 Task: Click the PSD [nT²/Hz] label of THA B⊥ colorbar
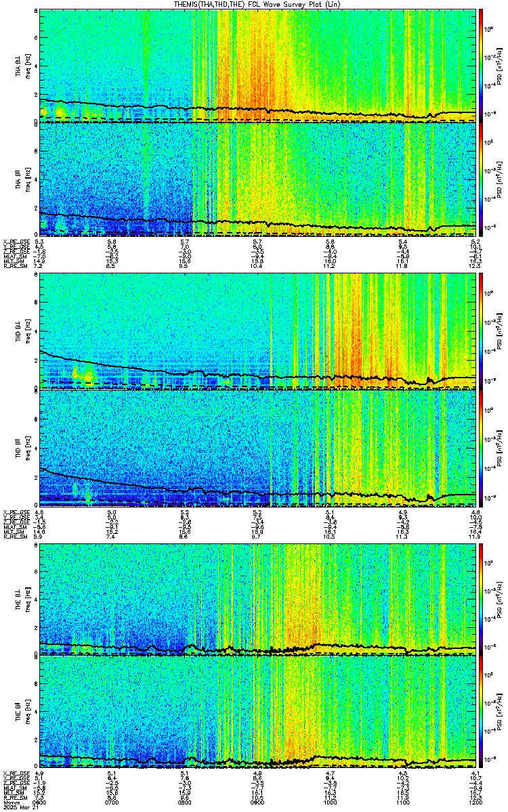501,65
